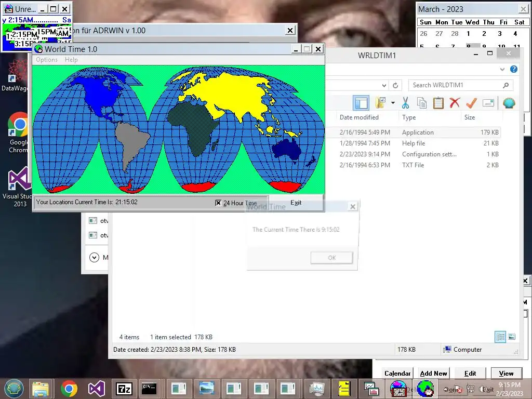Click the Start button on taskbar
The image size is (532, 399).
tap(14, 389)
